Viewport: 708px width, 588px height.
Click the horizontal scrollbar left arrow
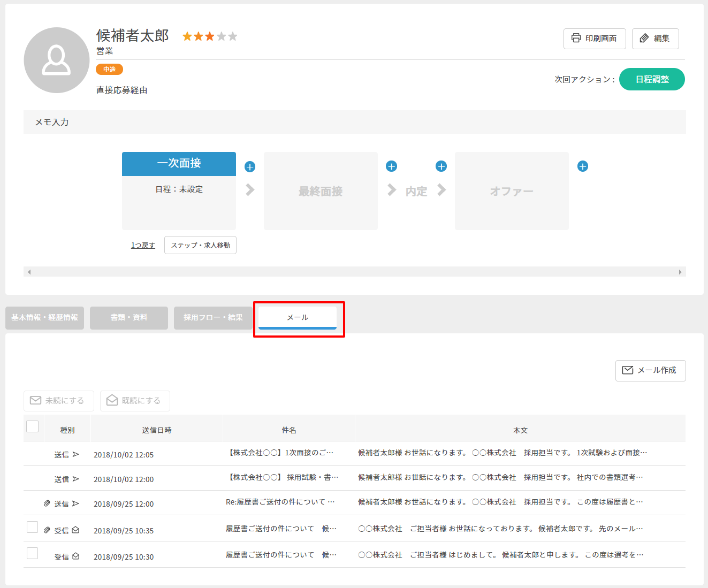[29, 272]
